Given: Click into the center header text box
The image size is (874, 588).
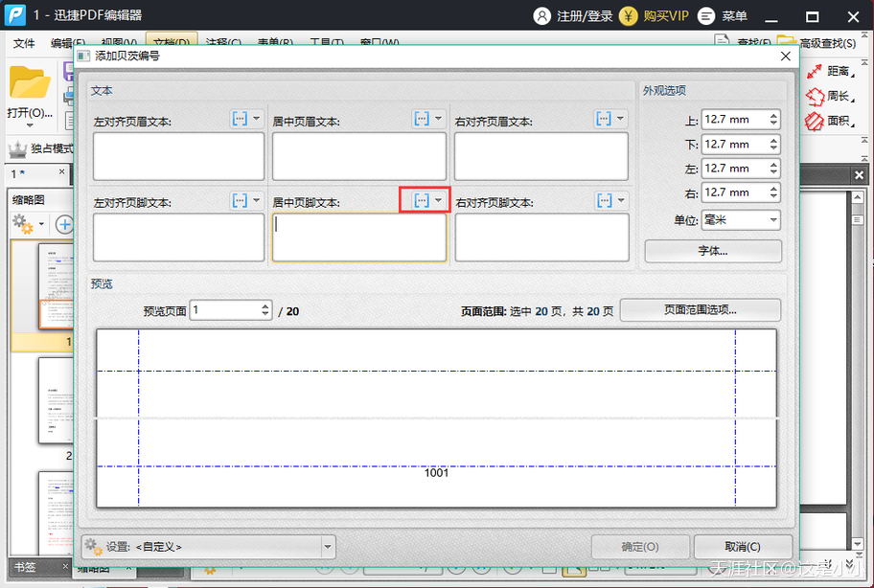Looking at the screenshot, I should (359, 156).
